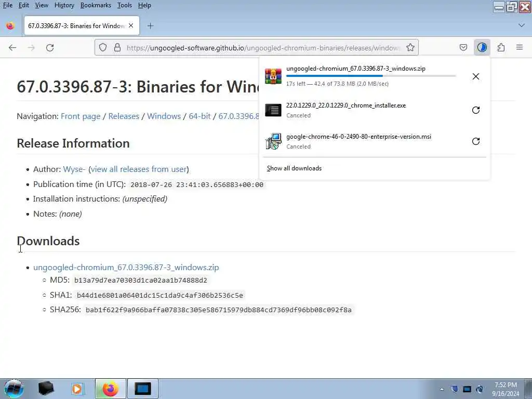Open the Firefox hamburger application menu

click(520, 47)
